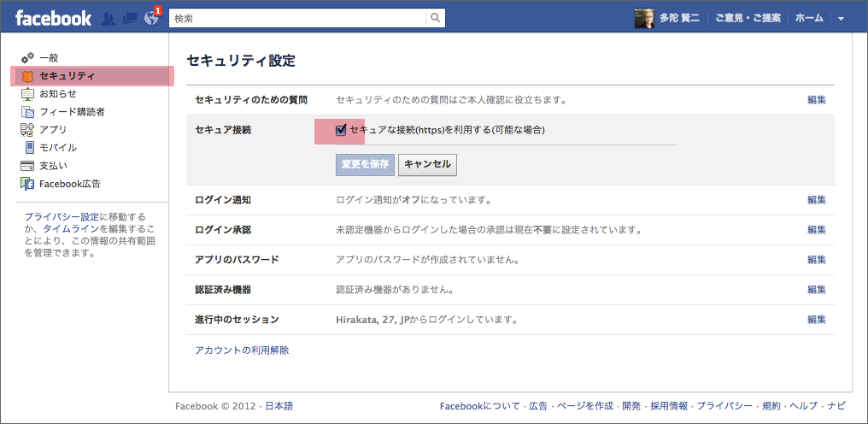This screenshot has height=424, width=868.
Task: Click プライバシー footer link
Action: click(724, 406)
